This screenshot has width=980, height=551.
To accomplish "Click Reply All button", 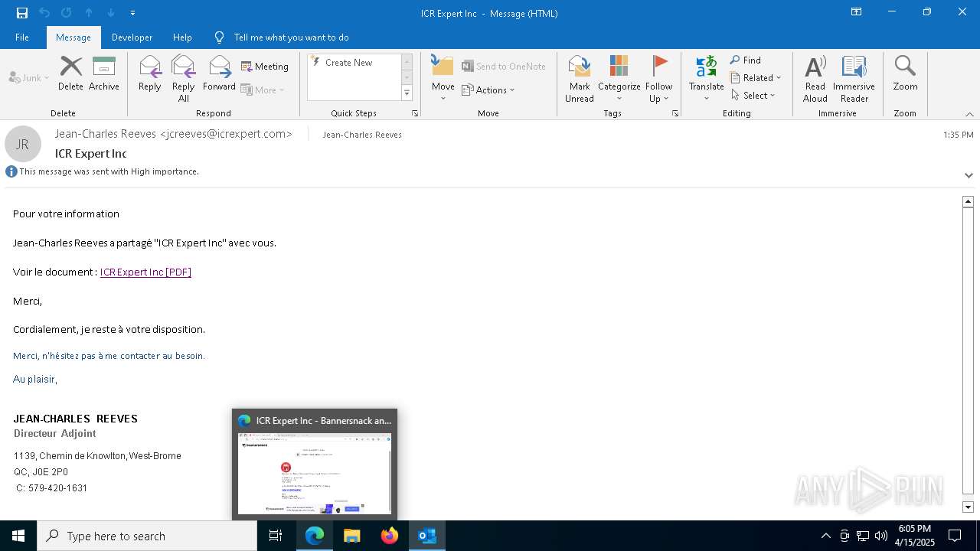I will [183, 79].
